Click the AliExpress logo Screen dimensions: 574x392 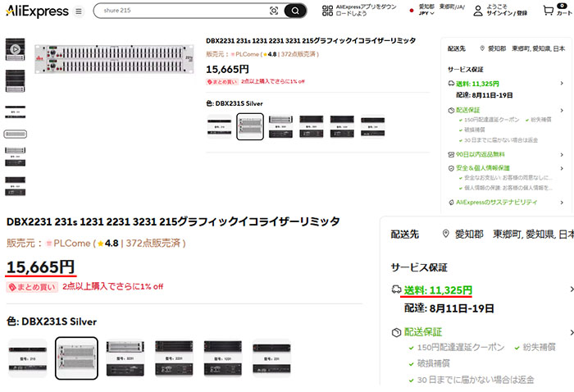pos(38,11)
